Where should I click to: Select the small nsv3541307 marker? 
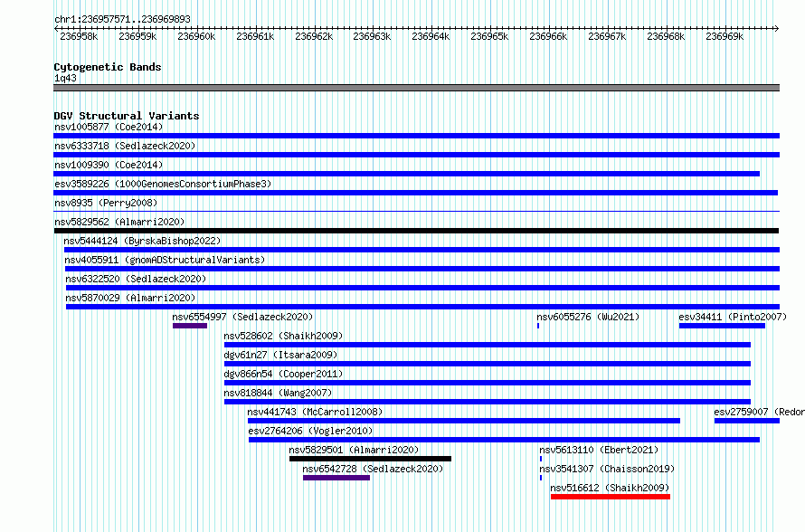point(541,478)
